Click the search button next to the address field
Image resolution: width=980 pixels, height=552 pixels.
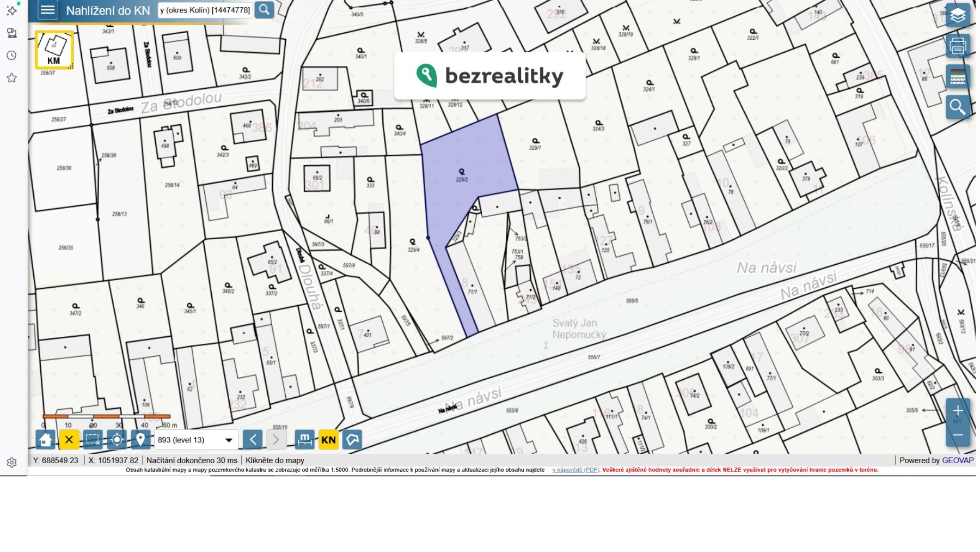[265, 10]
